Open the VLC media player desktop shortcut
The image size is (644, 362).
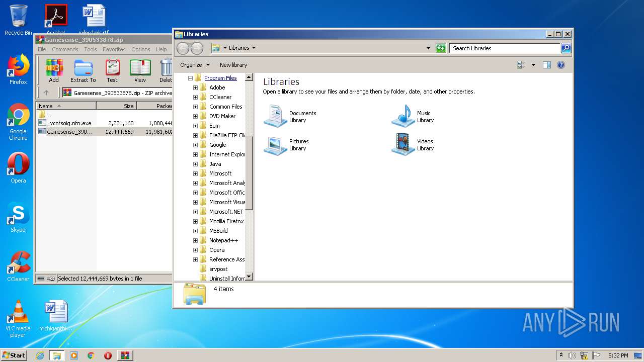[x=18, y=319]
